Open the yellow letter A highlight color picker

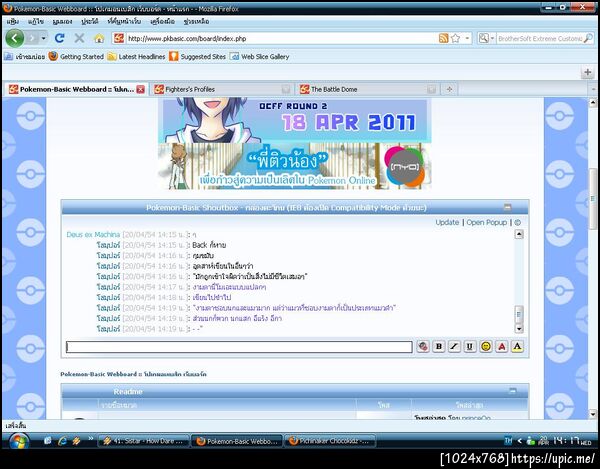click(517, 347)
